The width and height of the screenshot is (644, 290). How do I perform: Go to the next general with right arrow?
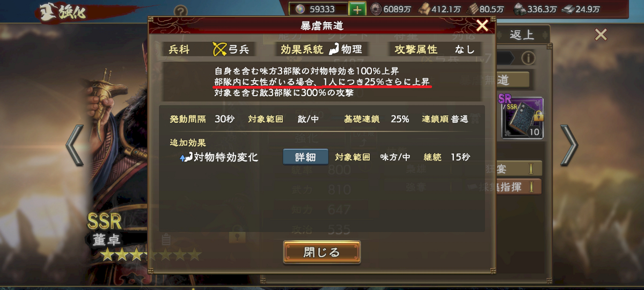(569, 145)
